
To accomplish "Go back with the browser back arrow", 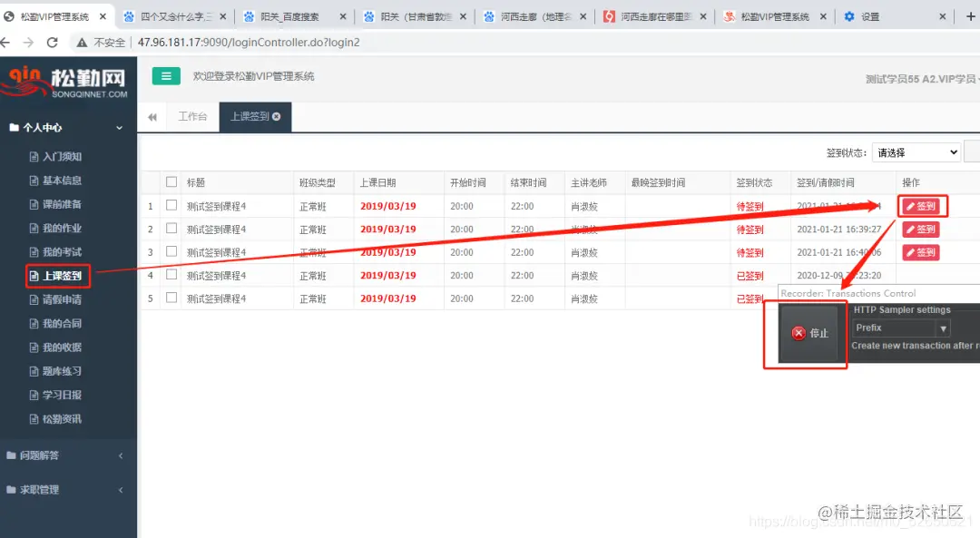I will tap(5, 43).
